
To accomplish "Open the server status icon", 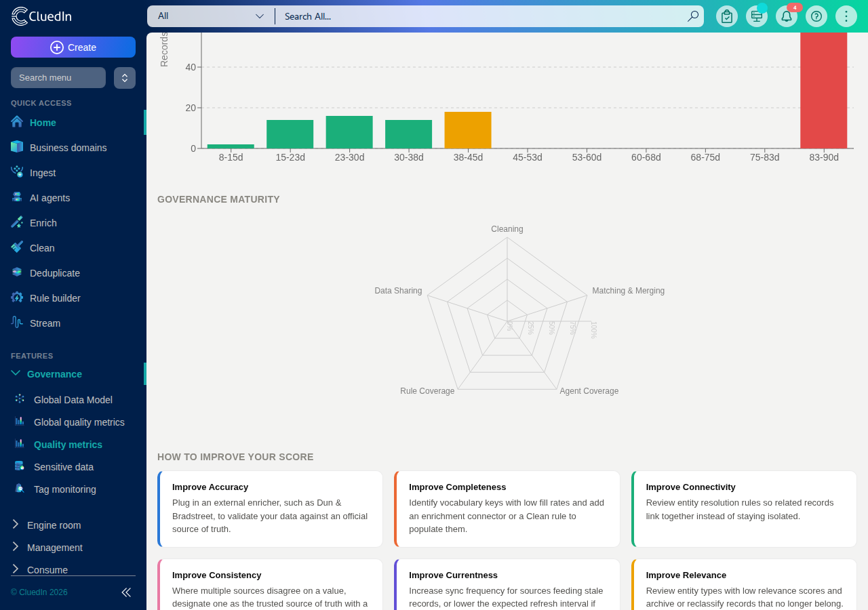I will click(757, 16).
